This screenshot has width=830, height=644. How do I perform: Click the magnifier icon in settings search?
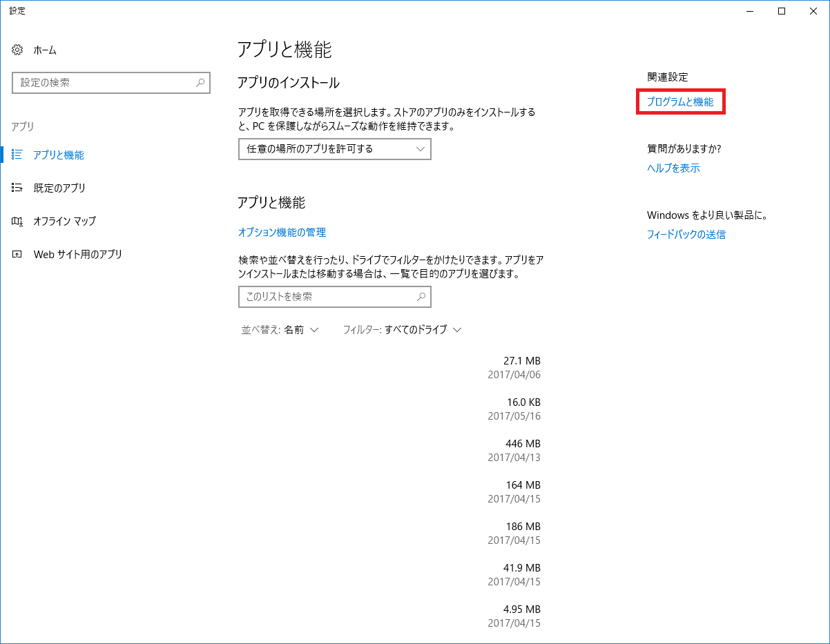[200, 83]
